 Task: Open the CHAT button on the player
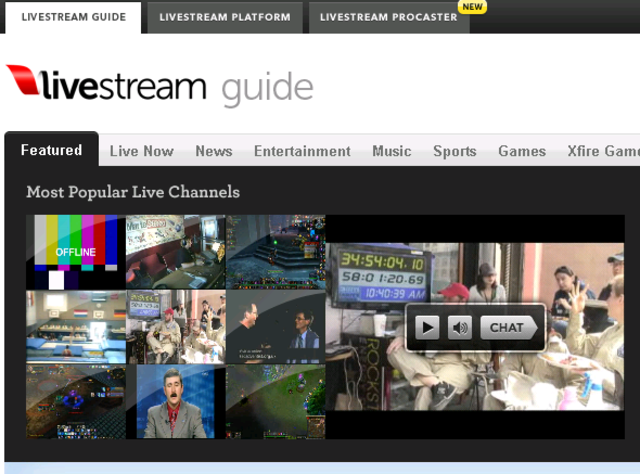508,327
